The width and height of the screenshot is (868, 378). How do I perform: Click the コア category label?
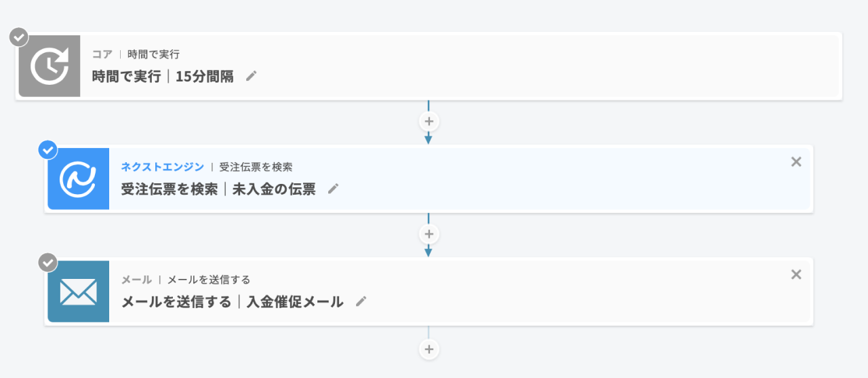tap(102, 54)
